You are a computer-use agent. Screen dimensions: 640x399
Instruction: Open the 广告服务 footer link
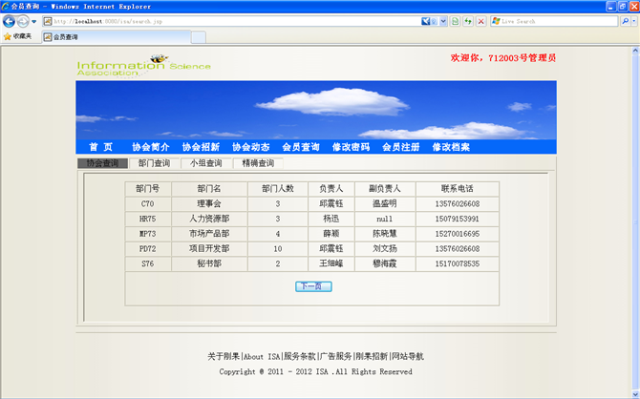[x=336, y=356]
